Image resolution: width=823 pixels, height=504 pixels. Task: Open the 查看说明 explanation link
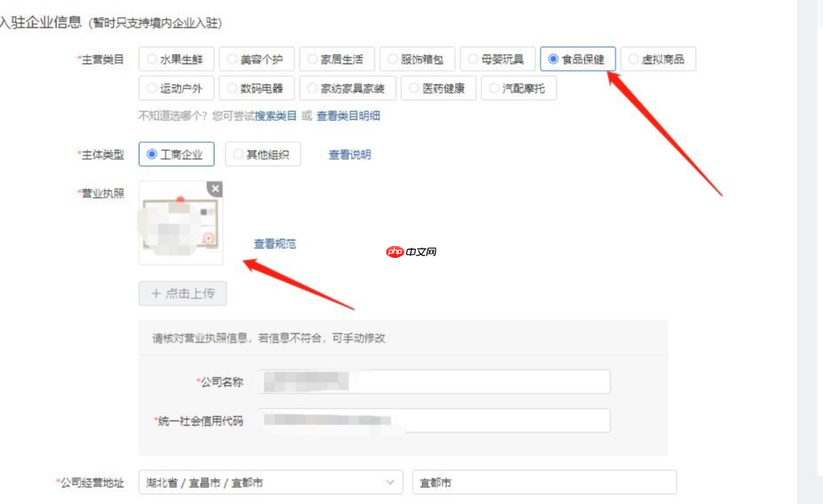[349, 154]
